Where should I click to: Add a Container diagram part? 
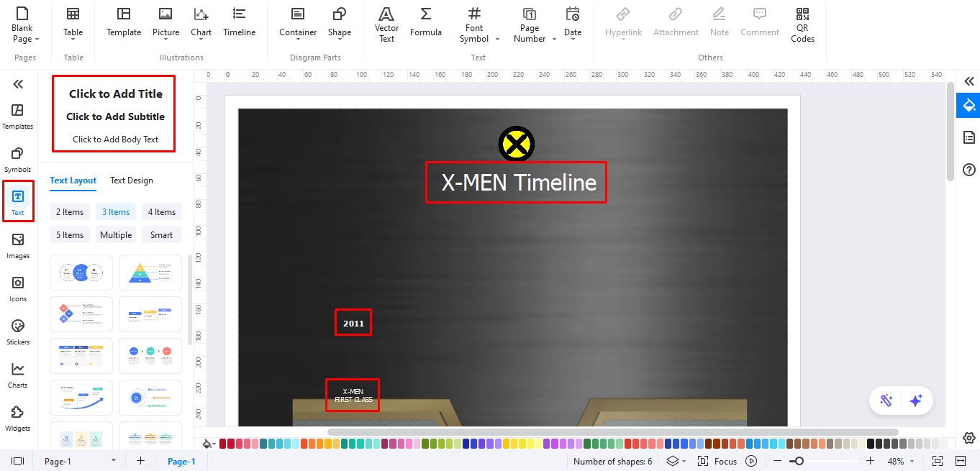tap(298, 23)
